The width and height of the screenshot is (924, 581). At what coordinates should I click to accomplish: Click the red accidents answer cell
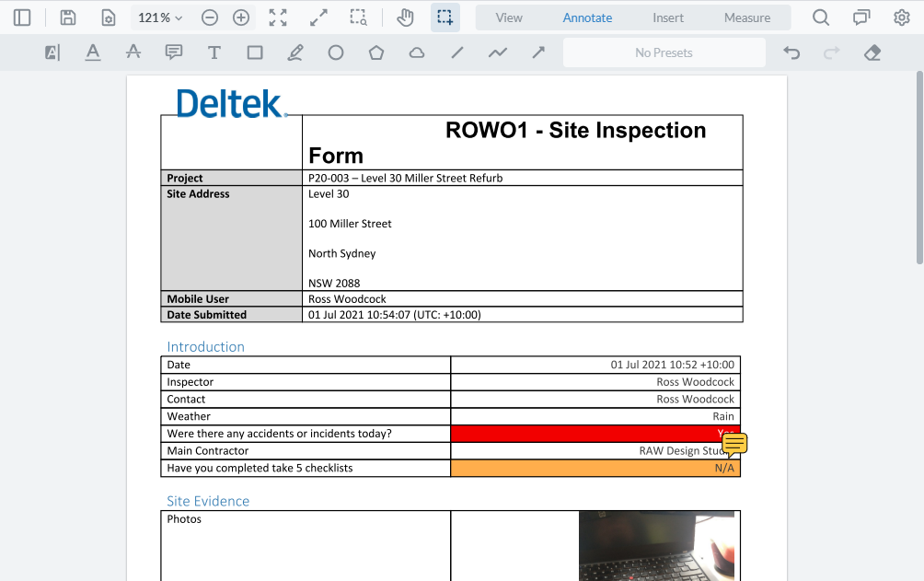pos(595,434)
